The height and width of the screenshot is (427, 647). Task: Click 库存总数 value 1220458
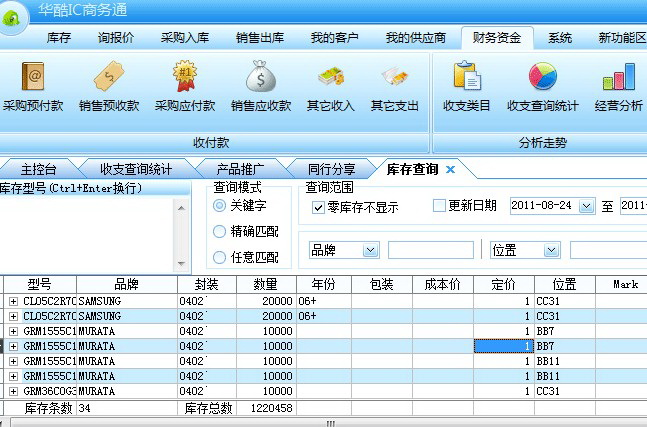coord(272,408)
